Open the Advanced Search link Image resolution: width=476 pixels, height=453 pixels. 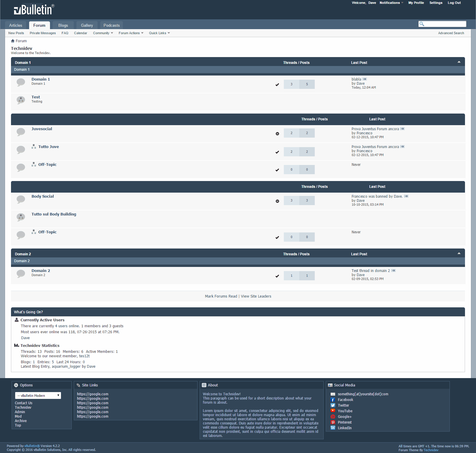(x=451, y=33)
